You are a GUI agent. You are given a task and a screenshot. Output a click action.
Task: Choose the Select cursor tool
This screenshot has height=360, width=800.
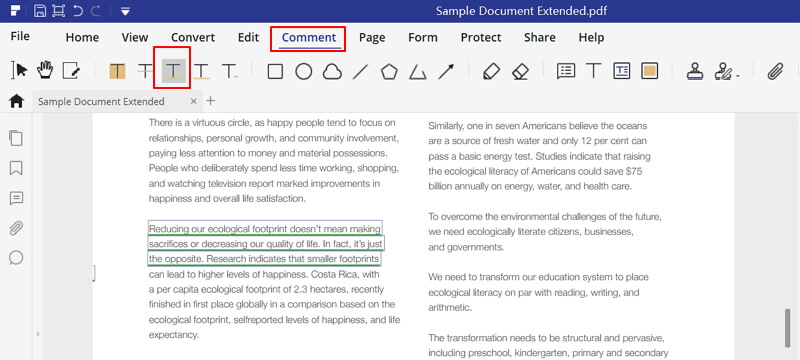[x=19, y=70]
